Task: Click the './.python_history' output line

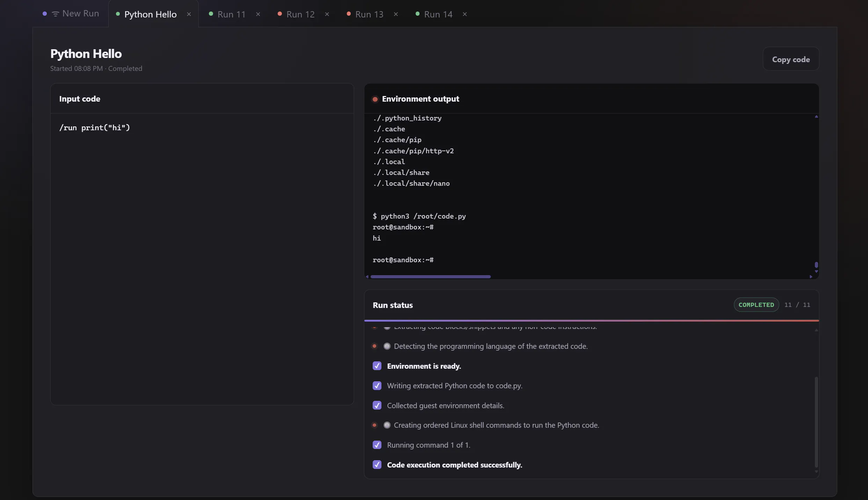Action: (x=407, y=118)
